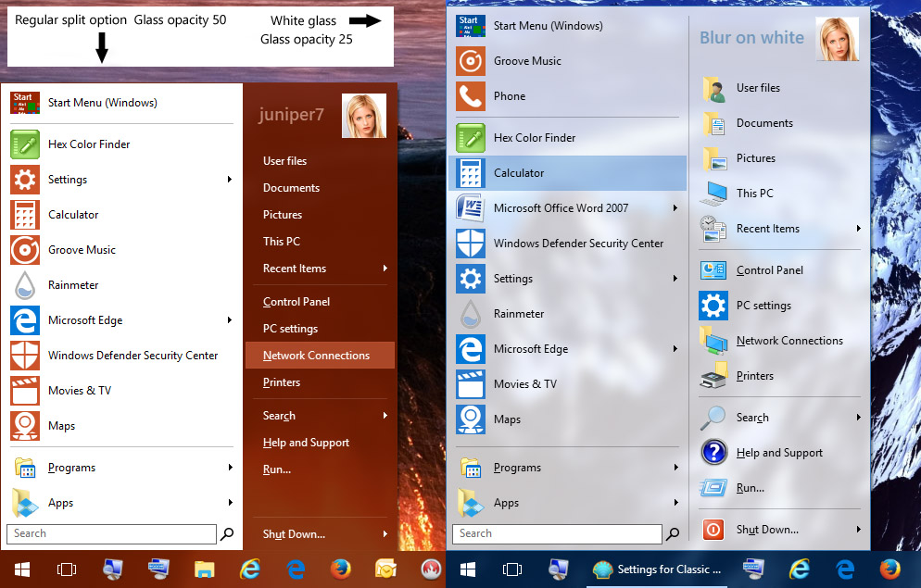Expand Programs submenu arrow in left menu

(230, 467)
